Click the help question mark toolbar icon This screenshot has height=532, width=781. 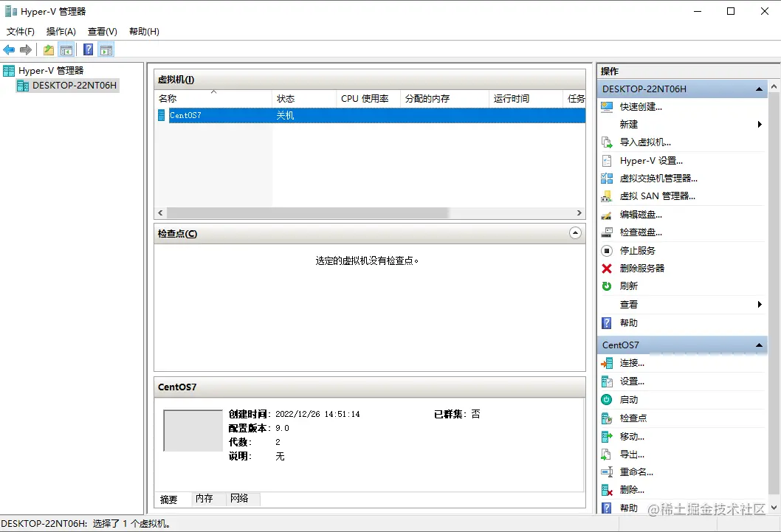88,49
